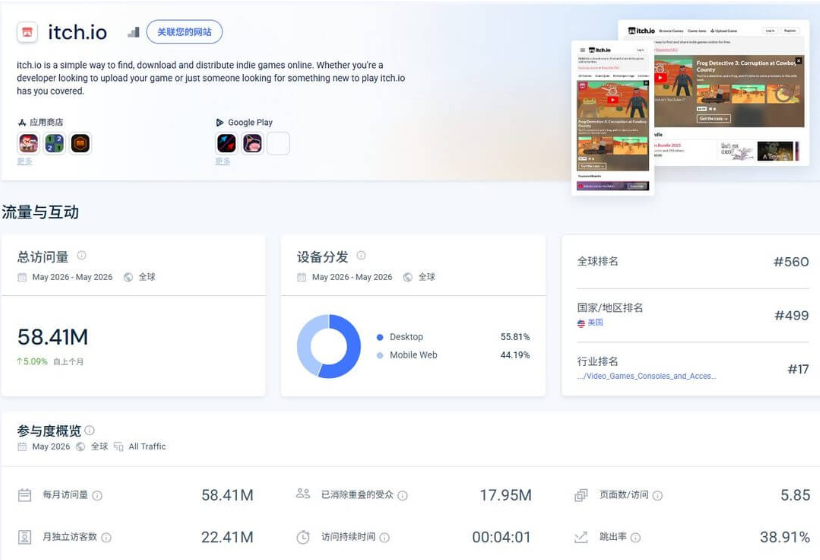
Task: Click the 17.95M deduplicated audience value
Action: tap(506, 495)
